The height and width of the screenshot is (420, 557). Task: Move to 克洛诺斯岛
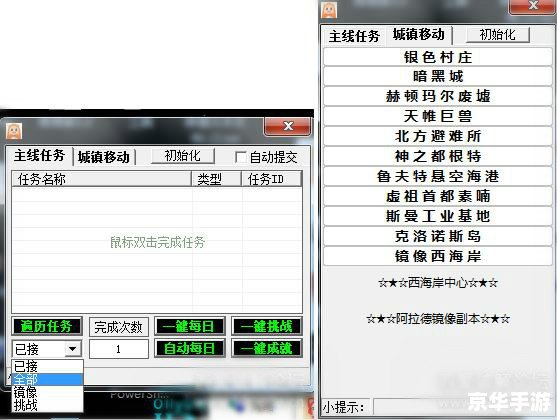point(438,236)
